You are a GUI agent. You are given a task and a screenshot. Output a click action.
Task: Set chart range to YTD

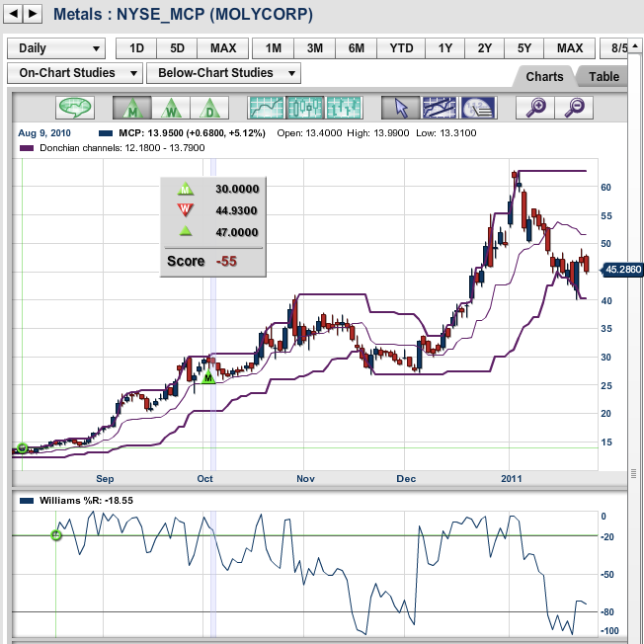point(401,48)
